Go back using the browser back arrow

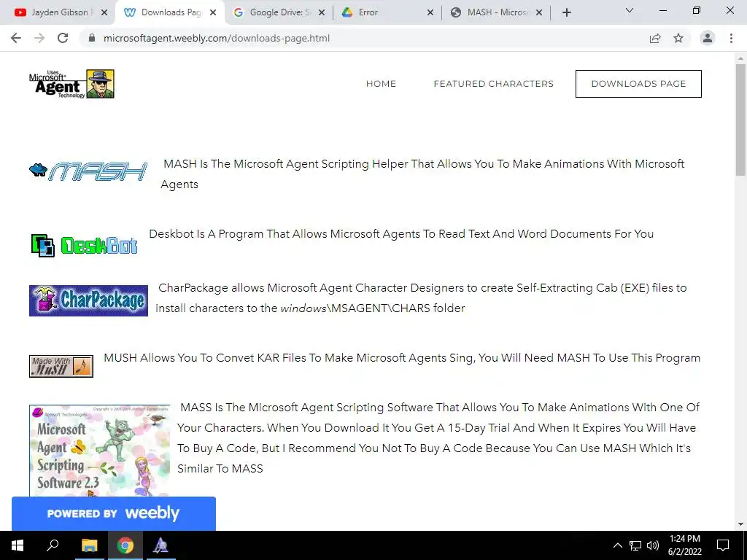click(x=16, y=38)
